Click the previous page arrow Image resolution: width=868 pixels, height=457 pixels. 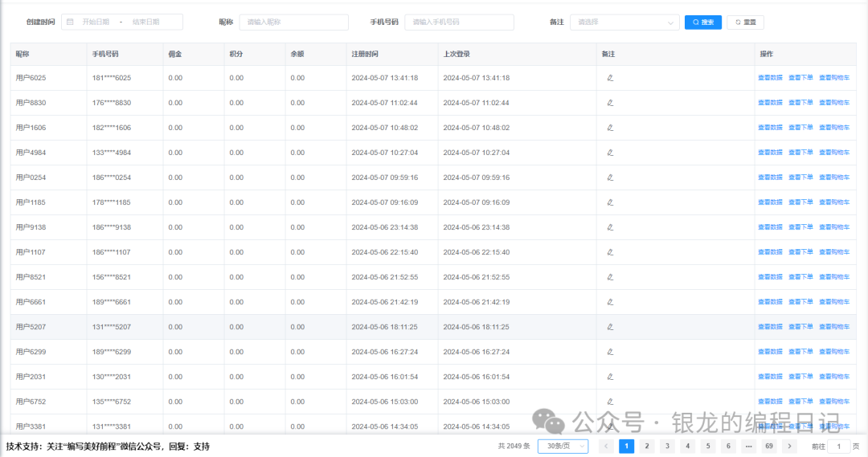point(606,446)
